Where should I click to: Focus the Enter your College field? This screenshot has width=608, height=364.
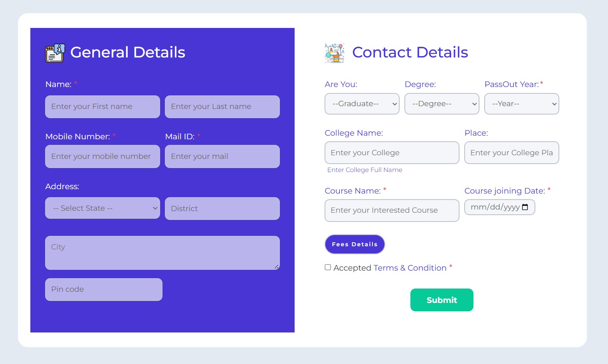(392, 152)
